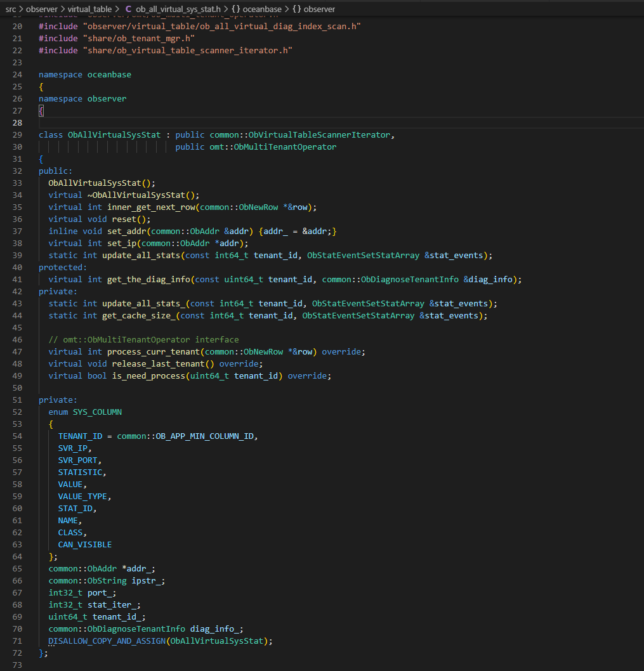Click 'is_need_process' function name

(148, 375)
